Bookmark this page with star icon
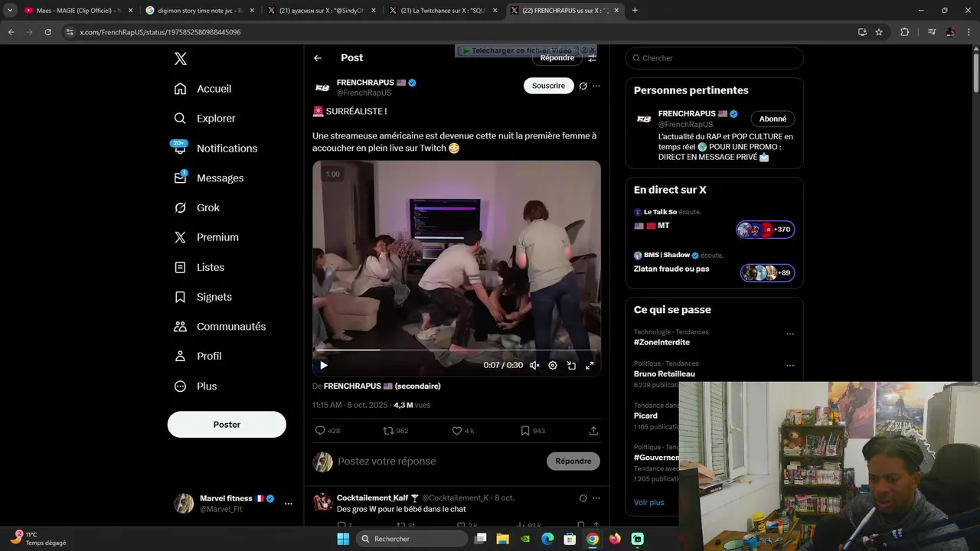 pyautogui.click(x=879, y=32)
